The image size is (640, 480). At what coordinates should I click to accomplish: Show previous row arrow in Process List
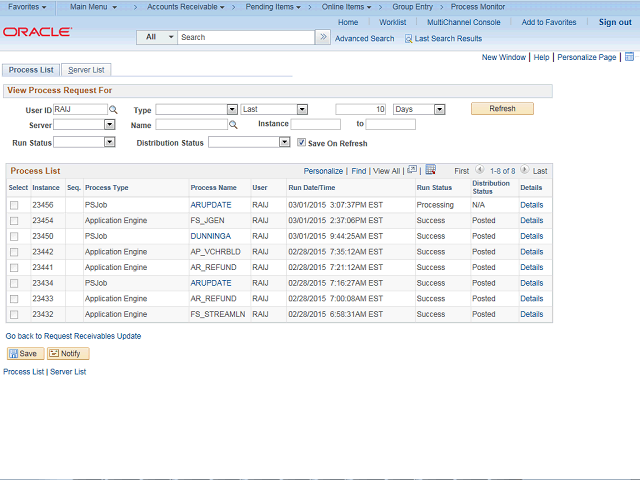pyautogui.click(x=480, y=171)
